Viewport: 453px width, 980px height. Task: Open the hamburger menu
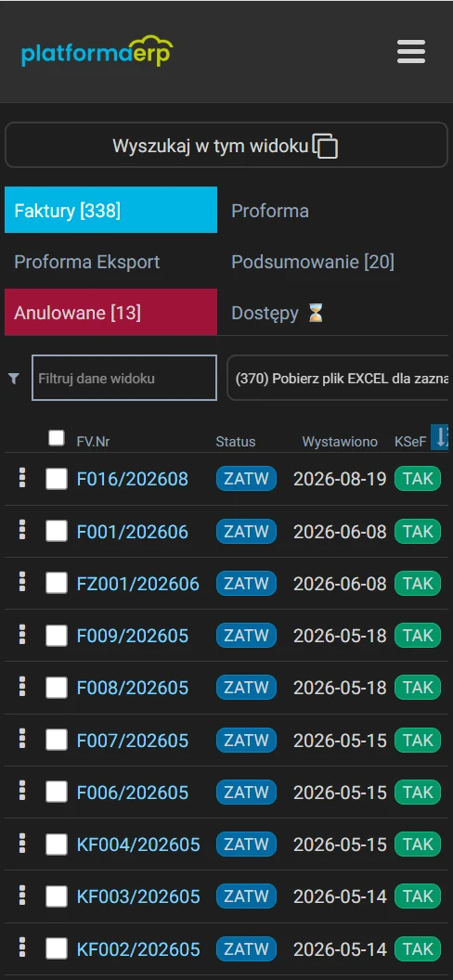click(x=411, y=52)
